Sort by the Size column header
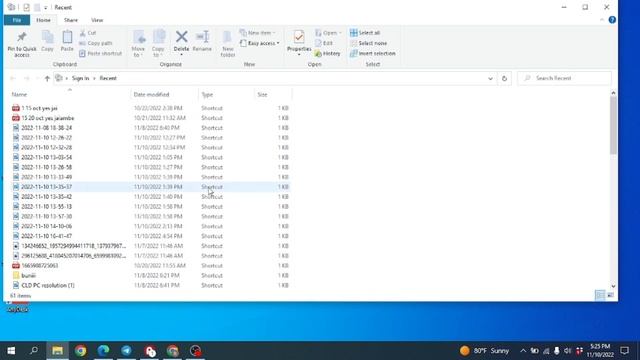 (x=273, y=94)
